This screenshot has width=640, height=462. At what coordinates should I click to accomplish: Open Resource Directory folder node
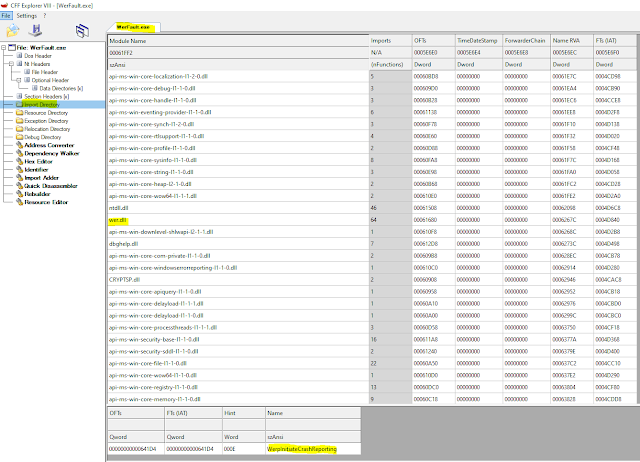[46, 113]
